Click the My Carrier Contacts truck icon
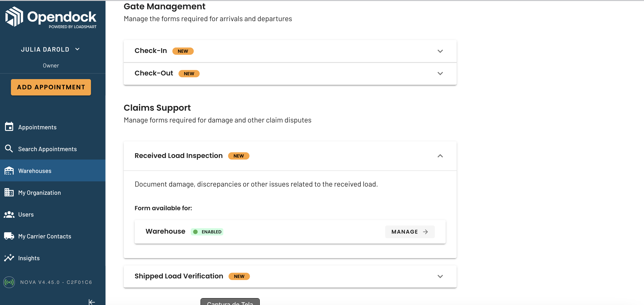 click(9, 236)
